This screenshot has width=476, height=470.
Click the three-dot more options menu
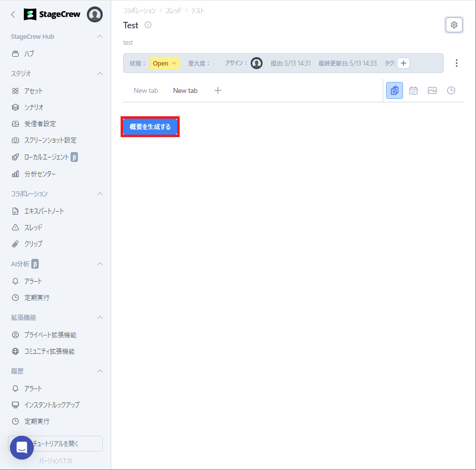coord(457,63)
